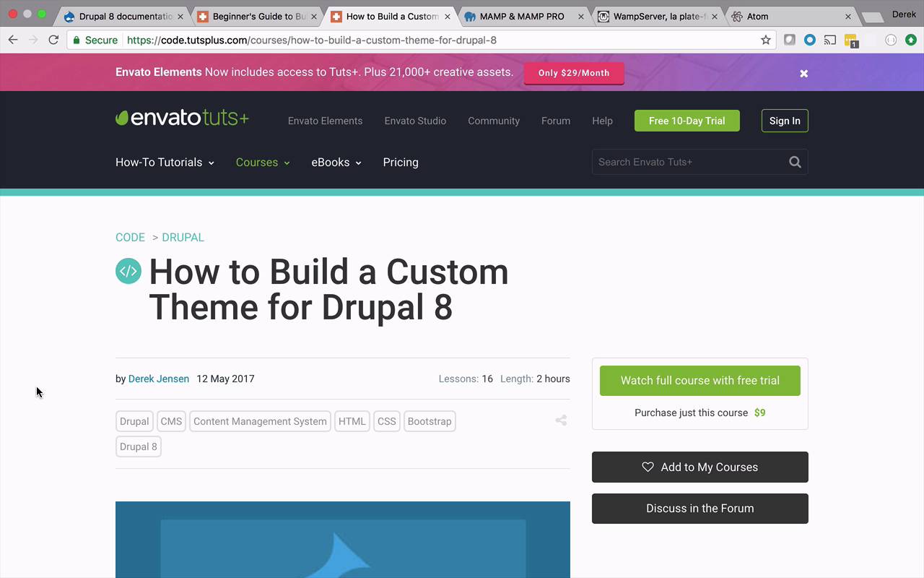Dismiss the Envato Elements promo banner
924x578 pixels.
click(803, 73)
